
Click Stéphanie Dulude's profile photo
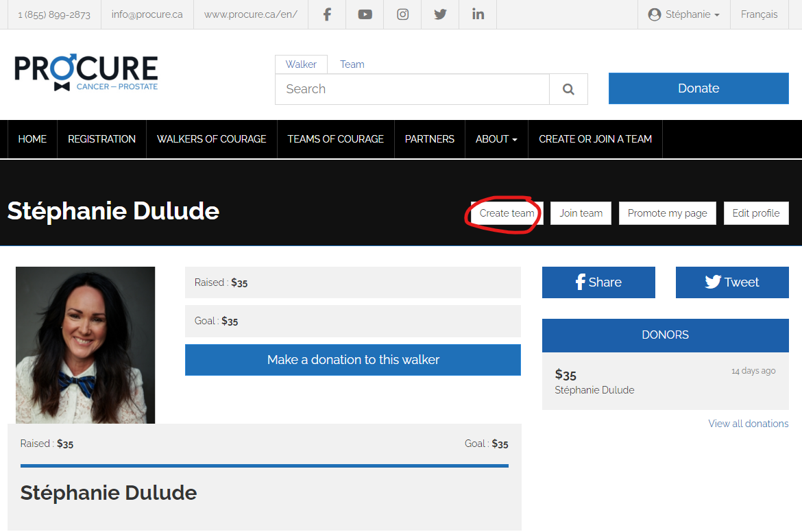coord(86,345)
